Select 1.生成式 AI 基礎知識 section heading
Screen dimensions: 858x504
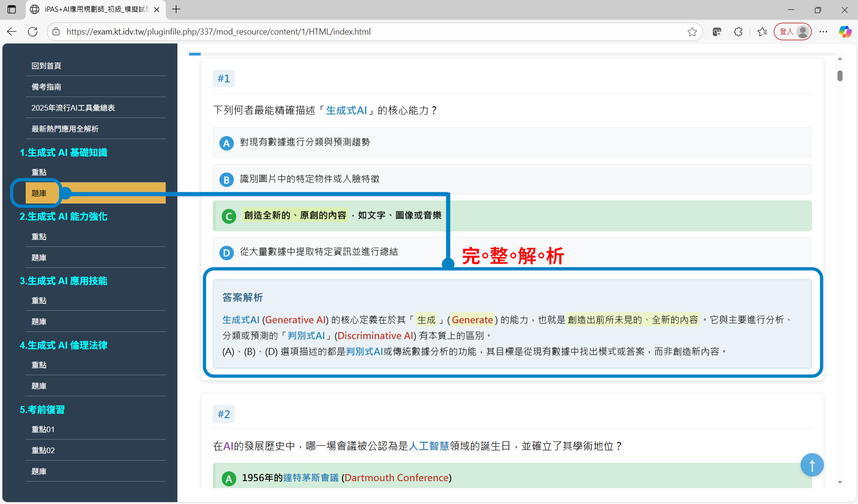[63, 153]
